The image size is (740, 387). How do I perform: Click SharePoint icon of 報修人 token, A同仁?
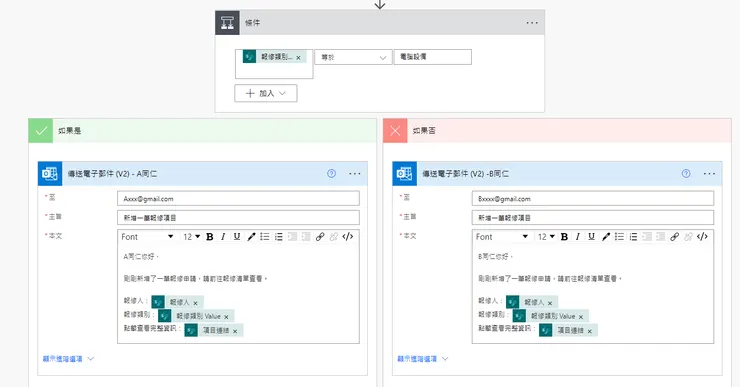coord(158,302)
